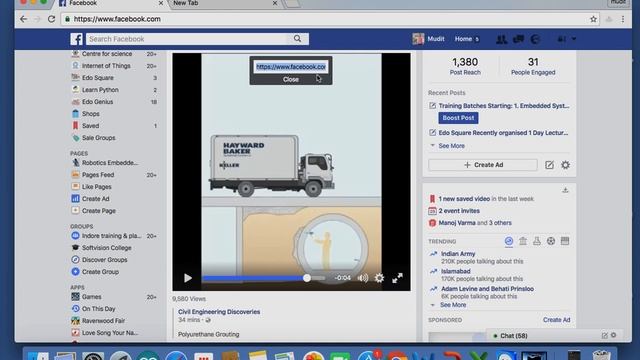Open 2 event invites link
Viewport: 640px width, 360px height.
pos(459,211)
